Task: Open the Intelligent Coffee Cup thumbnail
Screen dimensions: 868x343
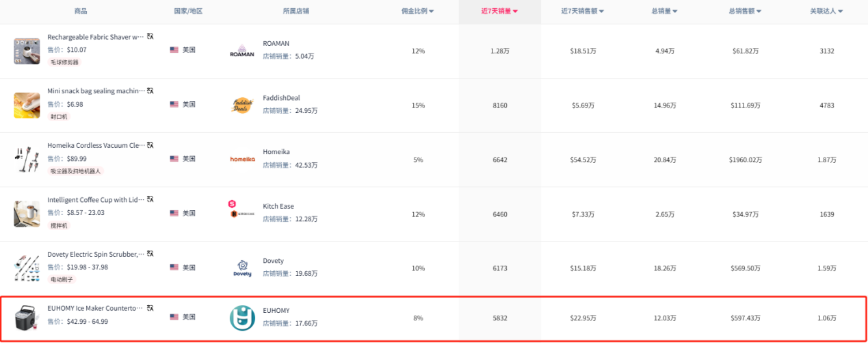Action: coord(27,214)
